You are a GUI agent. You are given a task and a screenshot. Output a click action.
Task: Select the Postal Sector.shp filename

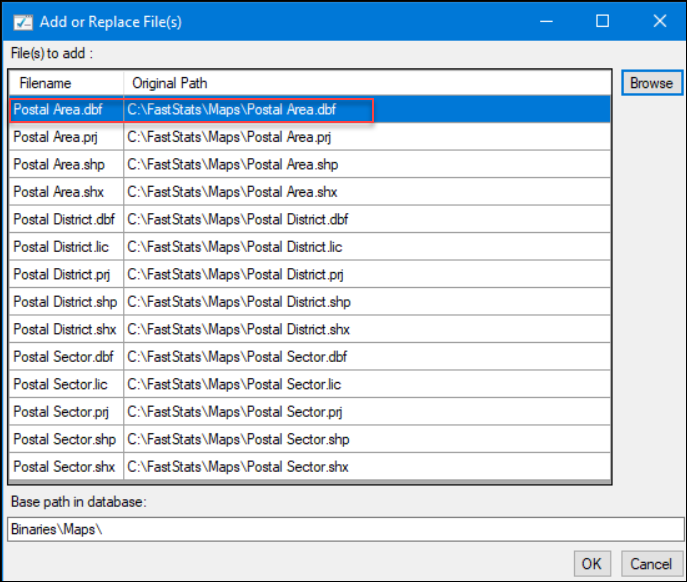pyautogui.click(x=65, y=440)
